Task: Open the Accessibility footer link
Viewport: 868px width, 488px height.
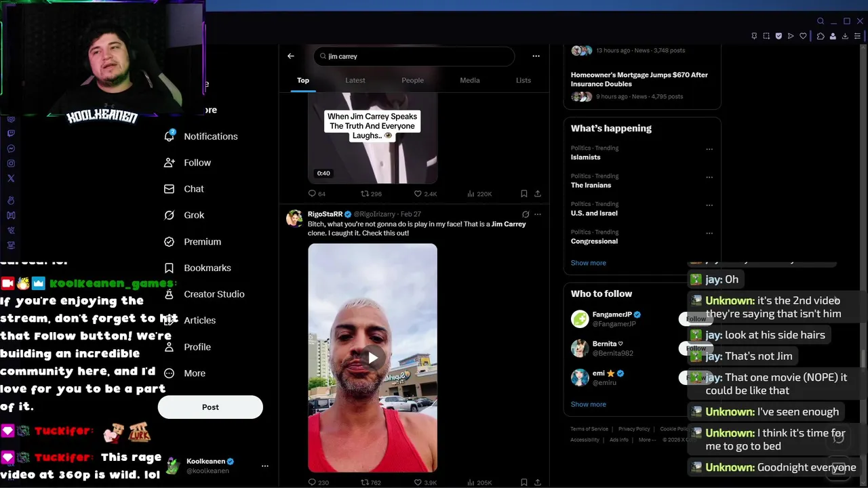Action: 585,440
